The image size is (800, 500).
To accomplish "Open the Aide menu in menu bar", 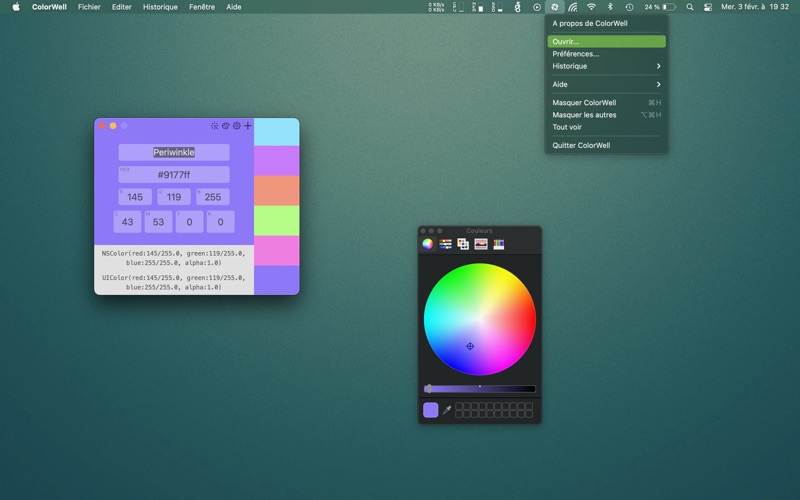I will point(234,7).
